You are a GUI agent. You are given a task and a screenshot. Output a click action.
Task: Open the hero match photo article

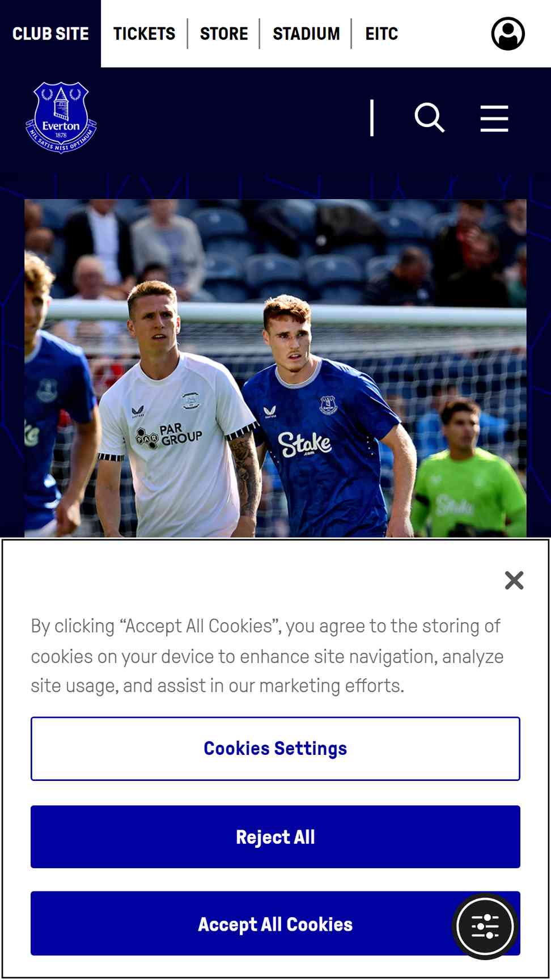click(x=275, y=368)
